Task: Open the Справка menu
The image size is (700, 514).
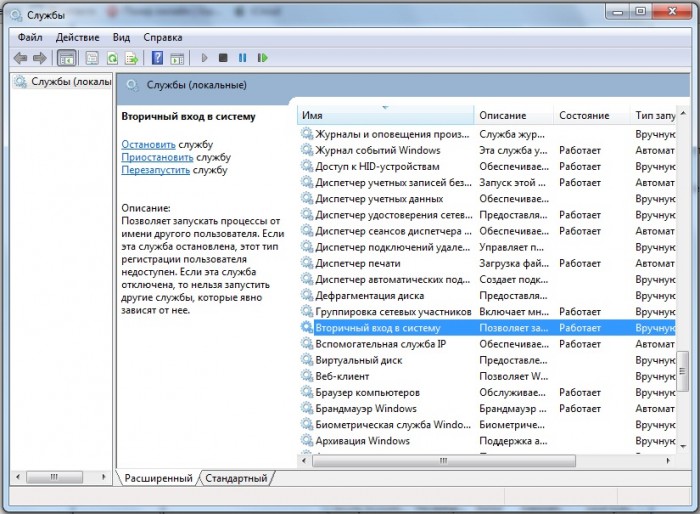Action: (162, 38)
